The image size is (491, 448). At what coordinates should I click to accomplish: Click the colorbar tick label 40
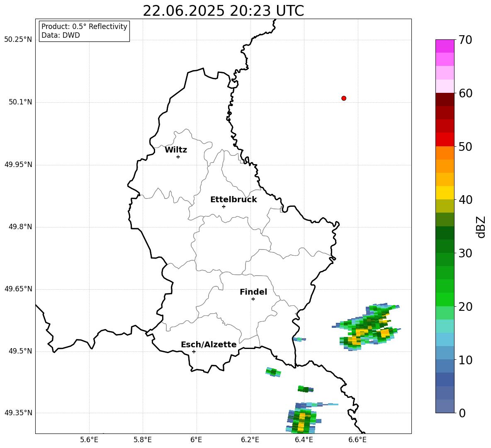(465, 200)
